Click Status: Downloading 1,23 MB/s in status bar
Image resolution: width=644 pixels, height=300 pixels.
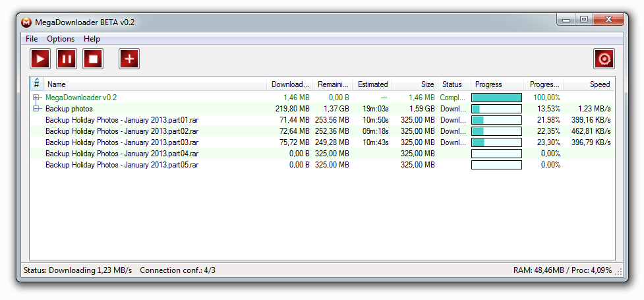pos(78,270)
